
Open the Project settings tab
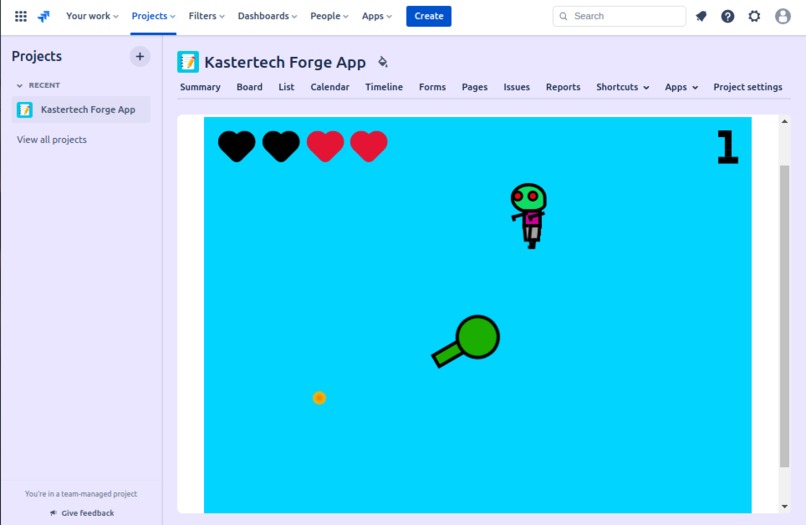point(747,87)
